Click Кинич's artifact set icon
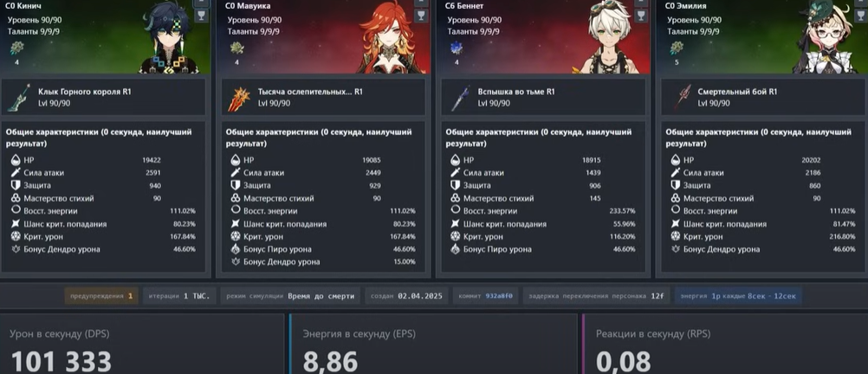 pos(16,48)
